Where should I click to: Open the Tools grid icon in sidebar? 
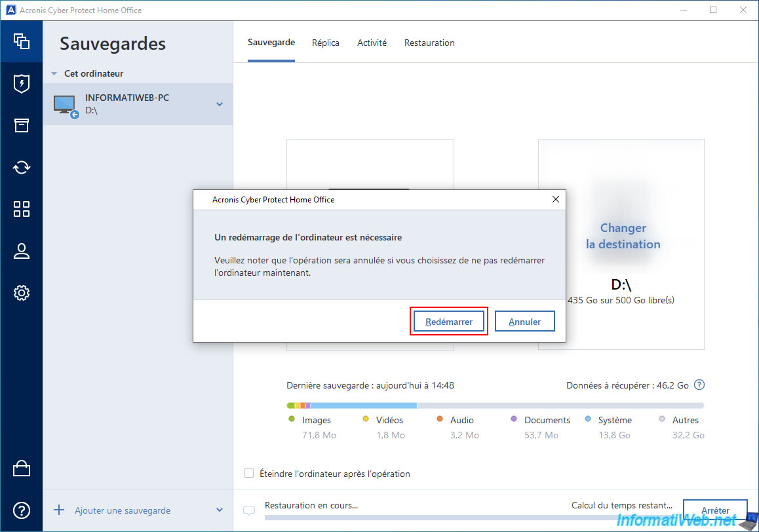pos(21,209)
